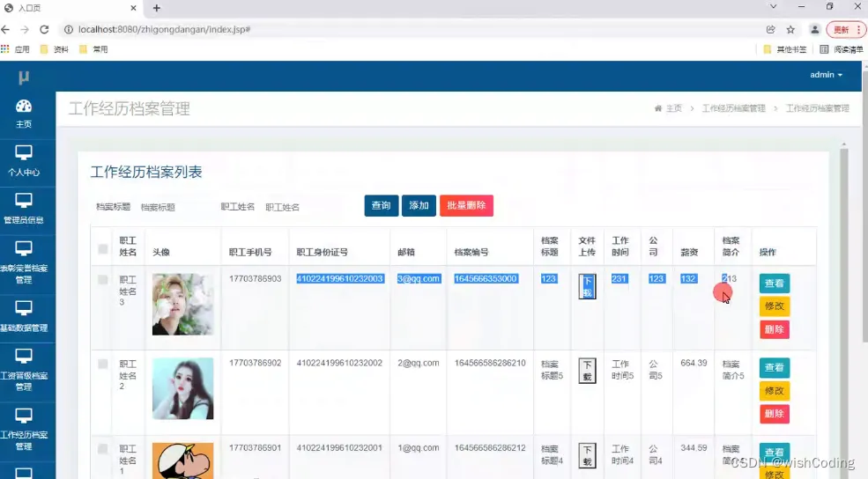
Task: Go to 主页 via breadcrumb link
Action: 674,108
